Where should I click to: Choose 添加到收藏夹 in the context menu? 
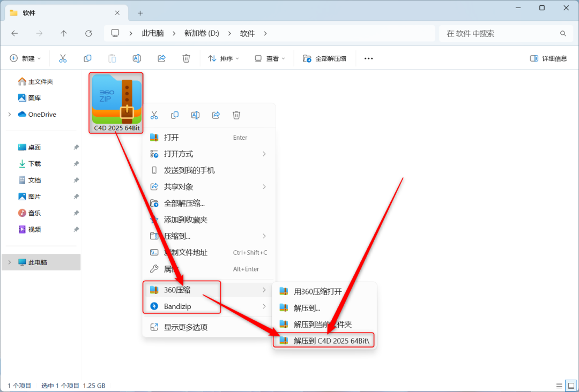click(209, 220)
